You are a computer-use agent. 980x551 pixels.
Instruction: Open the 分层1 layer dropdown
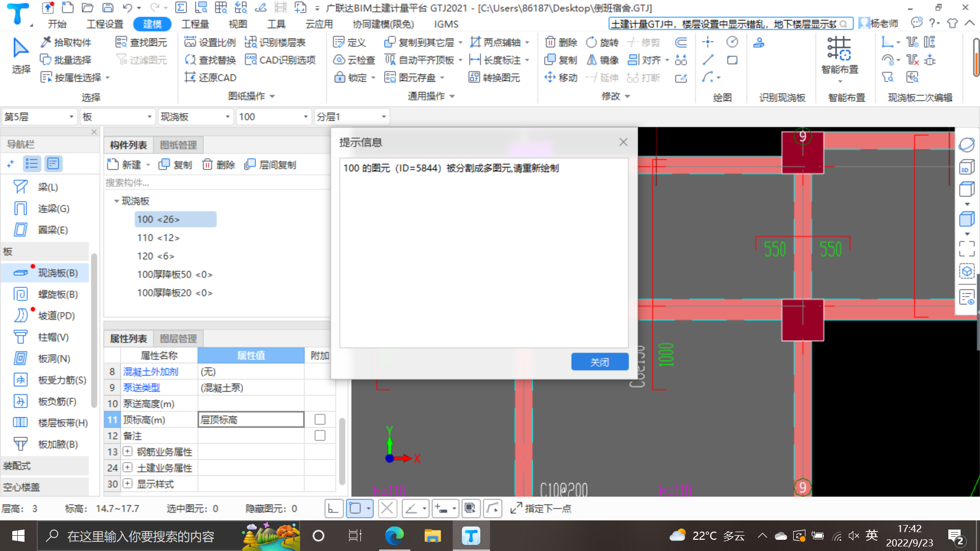[x=352, y=117]
